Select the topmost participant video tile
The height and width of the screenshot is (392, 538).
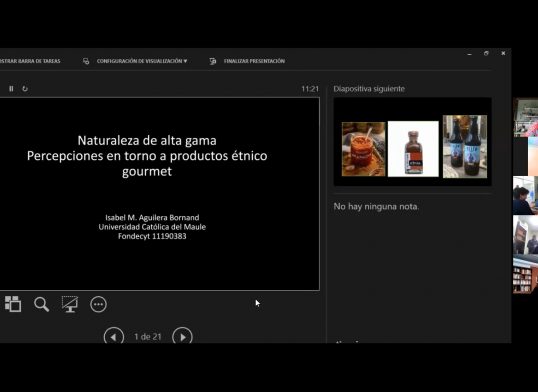(x=525, y=117)
